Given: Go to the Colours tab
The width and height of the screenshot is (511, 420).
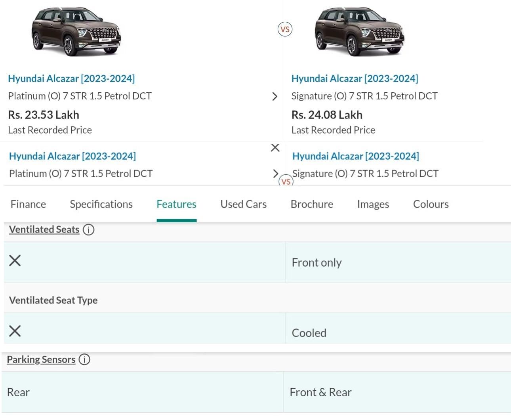Looking at the screenshot, I should click(431, 204).
